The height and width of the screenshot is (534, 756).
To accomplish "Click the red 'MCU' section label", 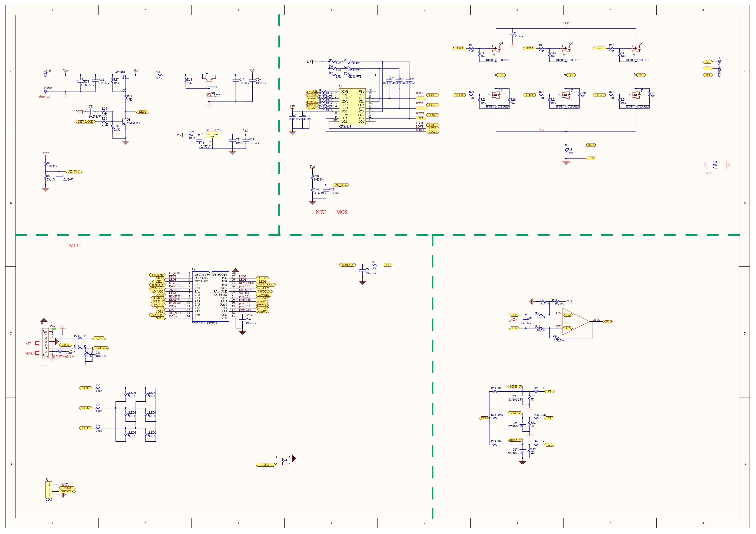I will (x=75, y=245).
